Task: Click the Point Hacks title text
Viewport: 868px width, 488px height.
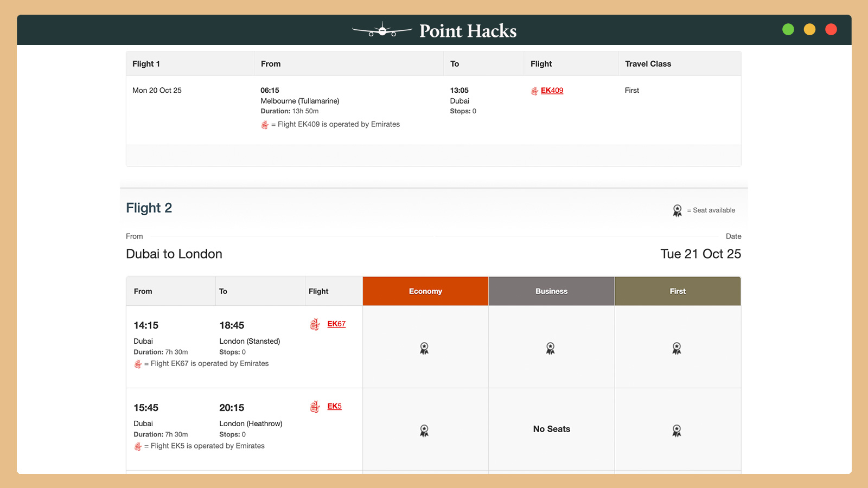Action: (x=468, y=31)
